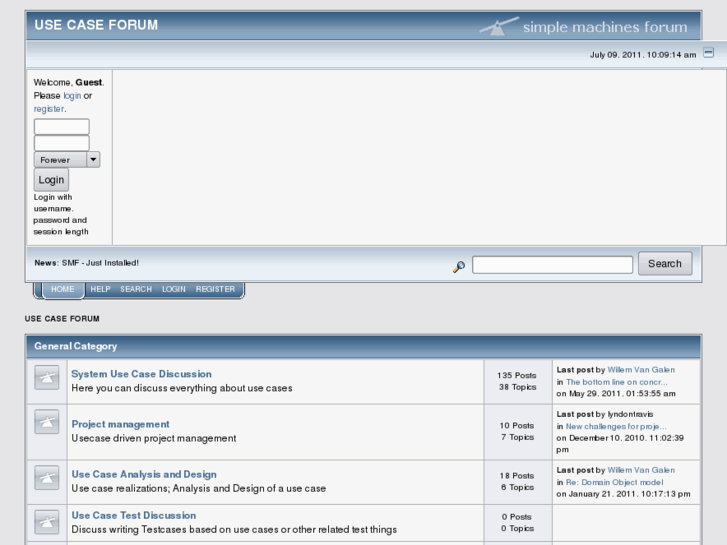Open the HELP menu tab

(100, 289)
